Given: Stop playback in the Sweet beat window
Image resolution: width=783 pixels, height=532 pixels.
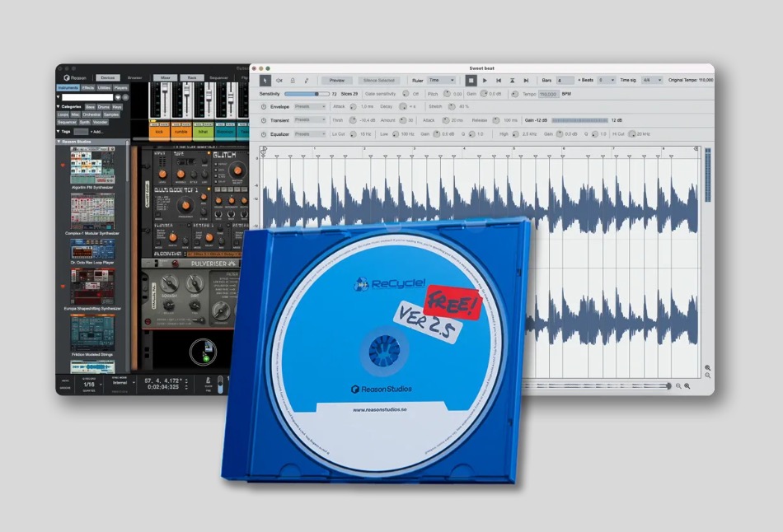Looking at the screenshot, I should (471, 81).
